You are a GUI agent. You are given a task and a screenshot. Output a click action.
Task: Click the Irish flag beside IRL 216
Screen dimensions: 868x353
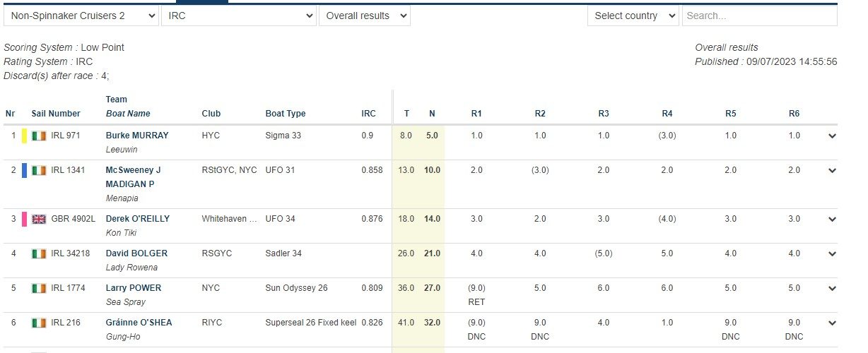39,323
